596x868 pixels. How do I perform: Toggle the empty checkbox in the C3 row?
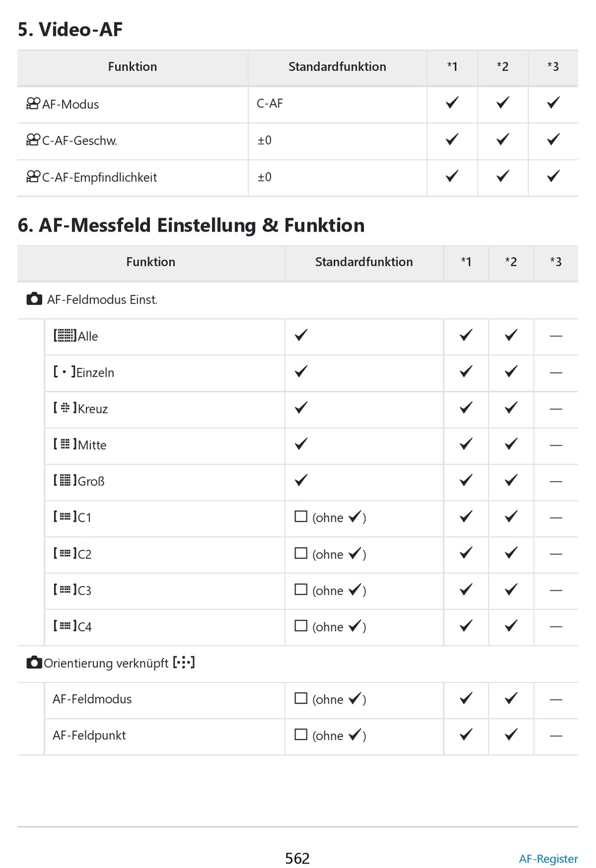point(301,589)
